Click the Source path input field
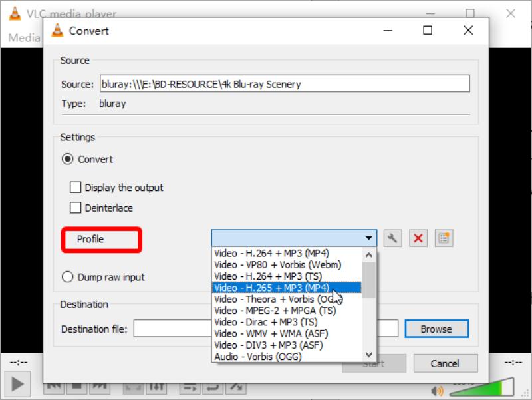 (285, 84)
